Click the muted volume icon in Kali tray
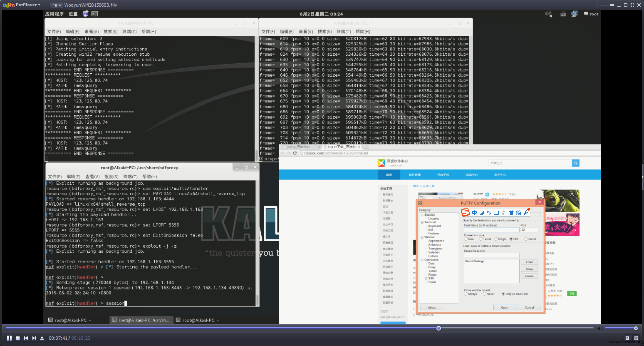644x346 pixels. tap(548, 14)
